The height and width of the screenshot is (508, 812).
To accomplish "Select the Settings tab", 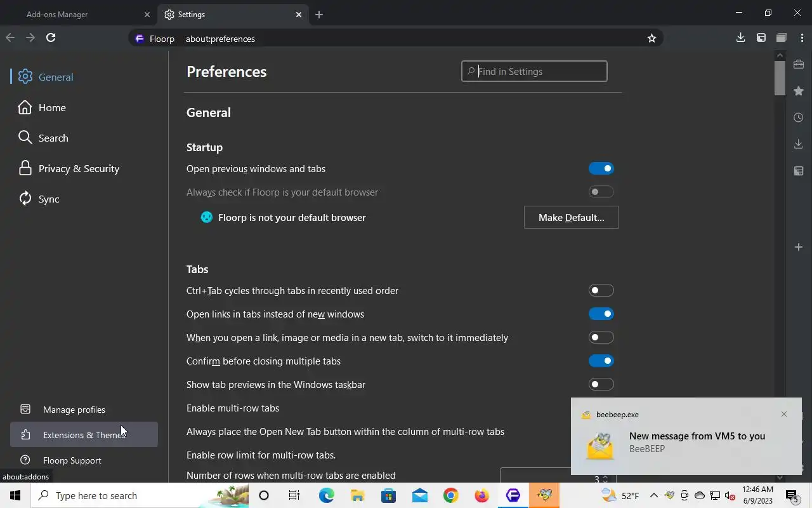I will click(x=234, y=14).
